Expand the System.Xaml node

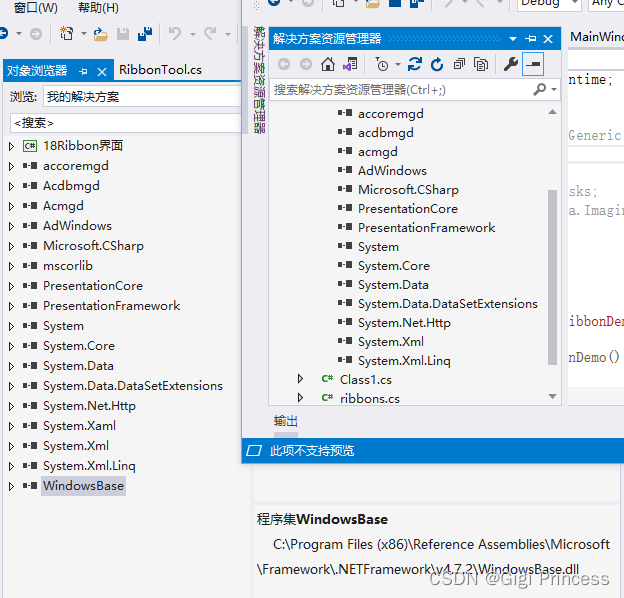tap(11, 427)
